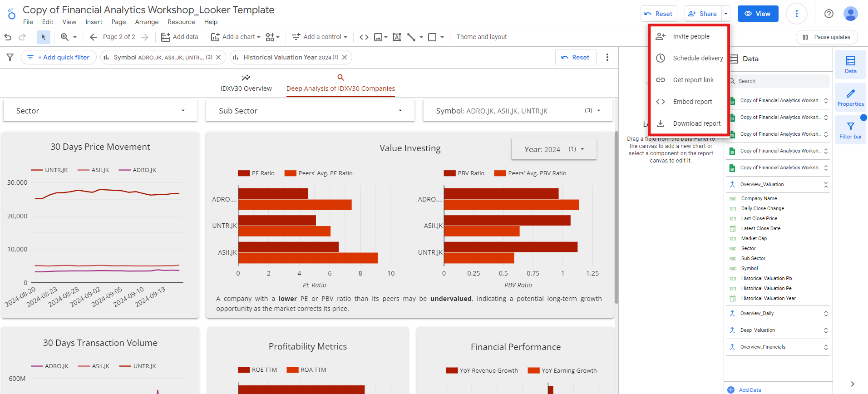The width and height of the screenshot is (868, 394).
Task: Open the zoom magnifier tool
Action: click(x=65, y=37)
